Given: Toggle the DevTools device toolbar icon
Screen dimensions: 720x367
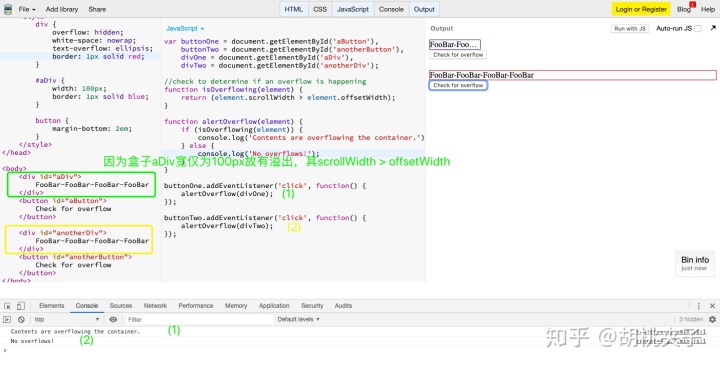Looking at the screenshot, I should 21,306.
